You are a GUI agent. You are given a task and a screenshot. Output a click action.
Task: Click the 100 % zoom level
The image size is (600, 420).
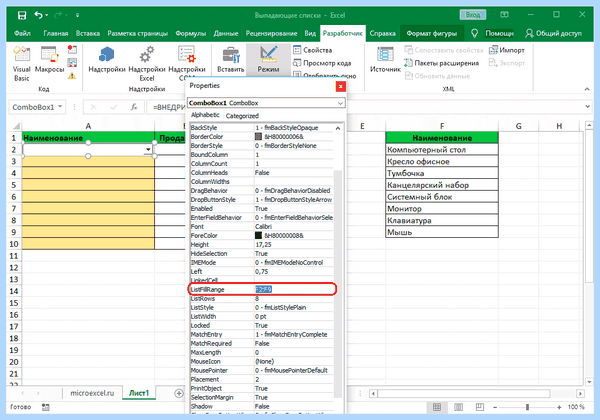click(576, 407)
